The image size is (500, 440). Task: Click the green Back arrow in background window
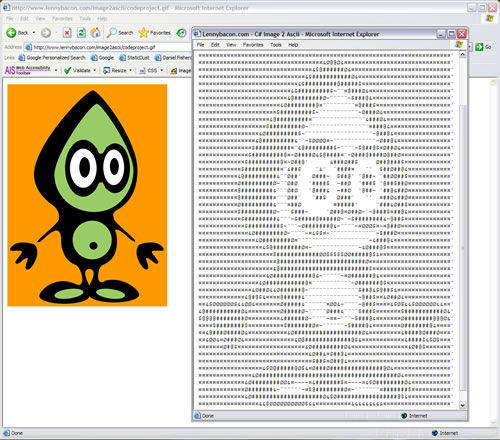(x=11, y=32)
